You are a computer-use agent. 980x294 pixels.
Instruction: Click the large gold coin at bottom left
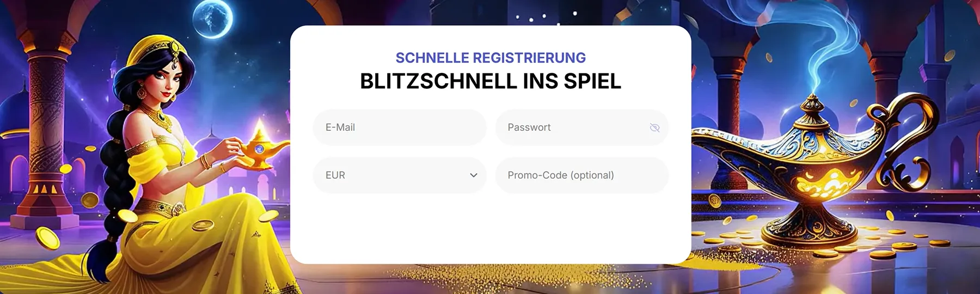tap(48, 237)
